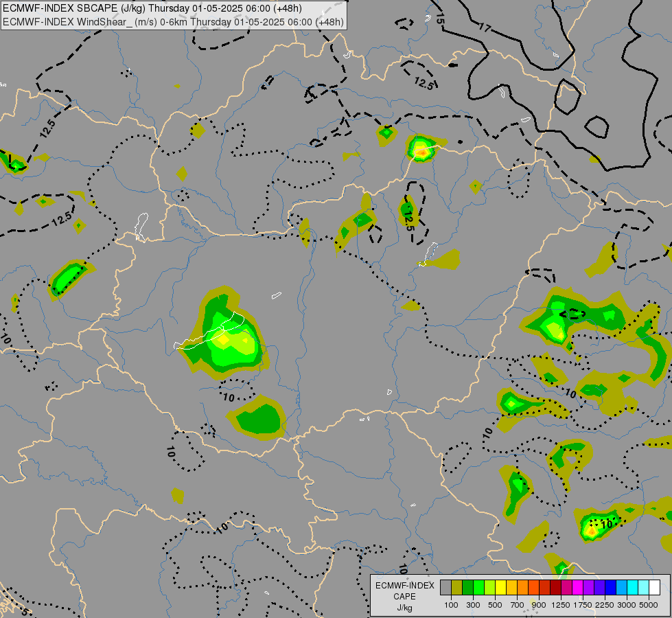672x618 pixels.
Task: Click the 1250 legend value
Action: [x=561, y=605]
